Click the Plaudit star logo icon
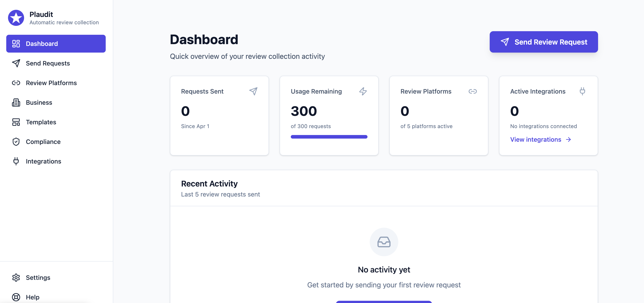This screenshot has height=303, width=644. tap(16, 18)
